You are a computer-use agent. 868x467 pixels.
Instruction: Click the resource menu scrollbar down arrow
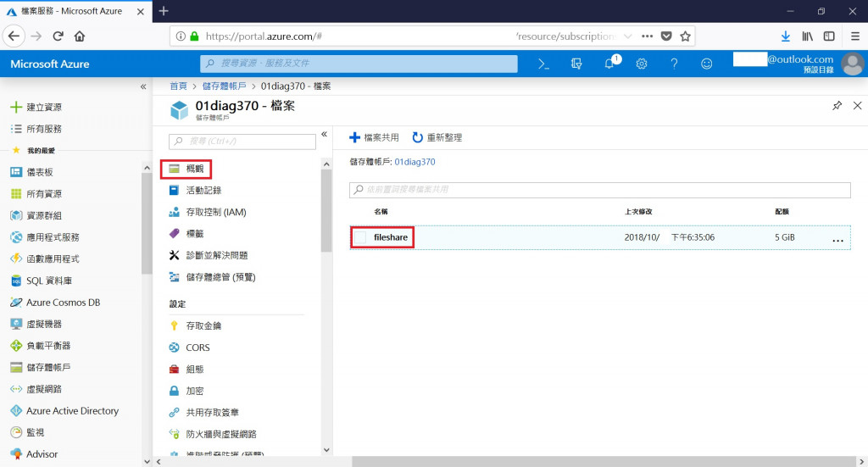coord(326,450)
